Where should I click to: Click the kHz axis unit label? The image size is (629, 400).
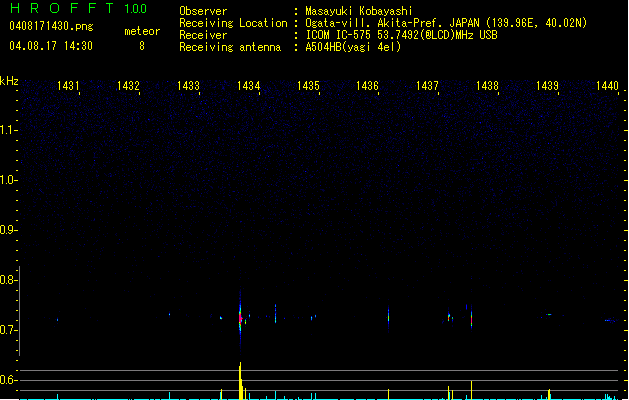[9, 81]
